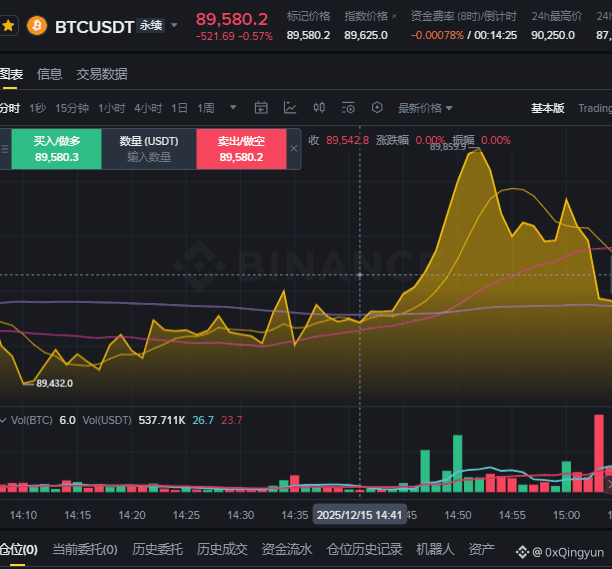Select the 1秒 interval

point(37,108)
